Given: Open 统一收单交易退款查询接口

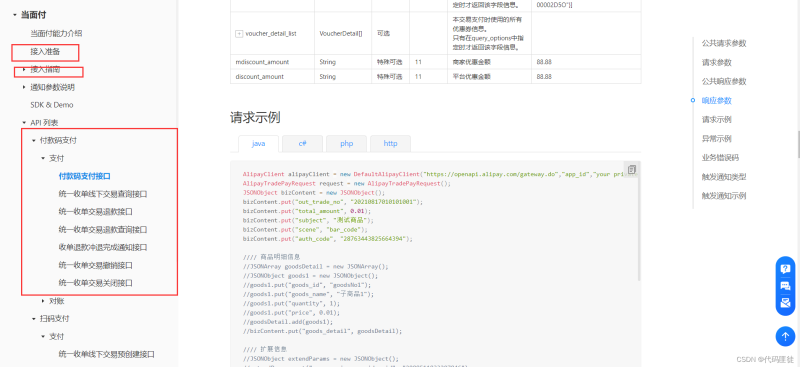Looking at the screenshot, I should pos(103,229).
